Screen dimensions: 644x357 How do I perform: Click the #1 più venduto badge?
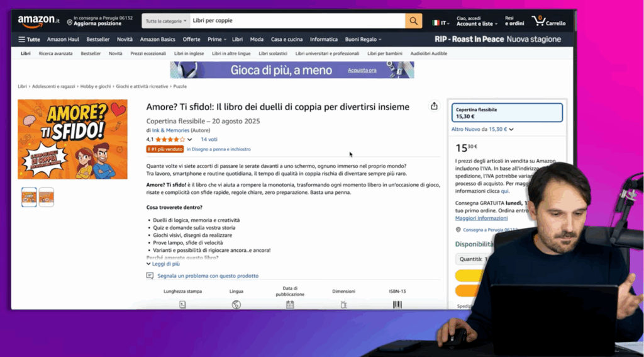point(165,149)
